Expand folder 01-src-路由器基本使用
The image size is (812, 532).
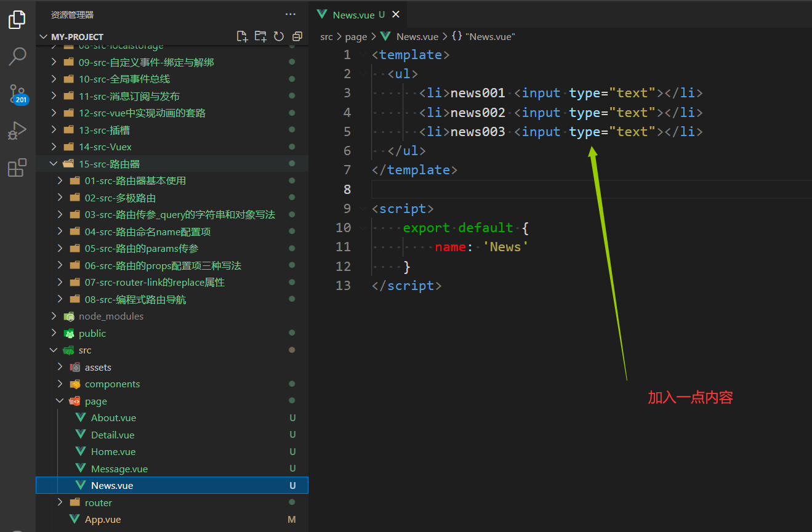coord(172,180)
